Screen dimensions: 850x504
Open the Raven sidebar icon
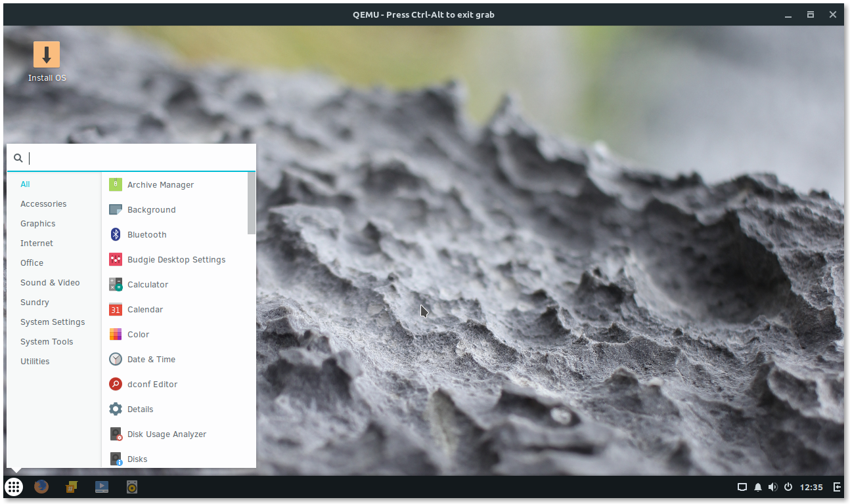tap(837, 487)
